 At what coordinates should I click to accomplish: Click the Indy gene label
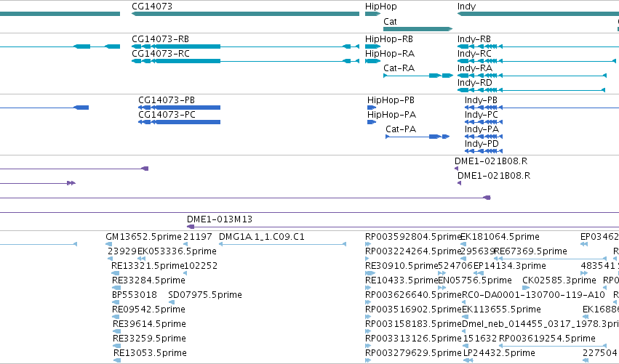467,7
